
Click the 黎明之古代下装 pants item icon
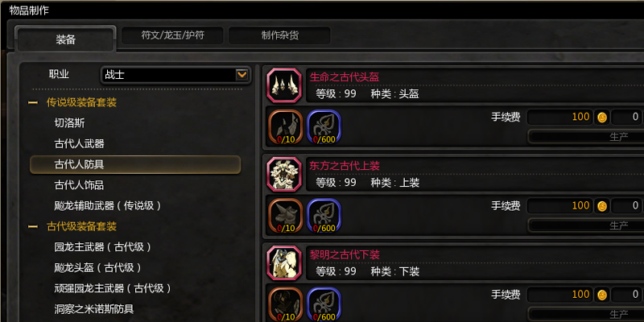pyautogui.click(x=284, y=263)
